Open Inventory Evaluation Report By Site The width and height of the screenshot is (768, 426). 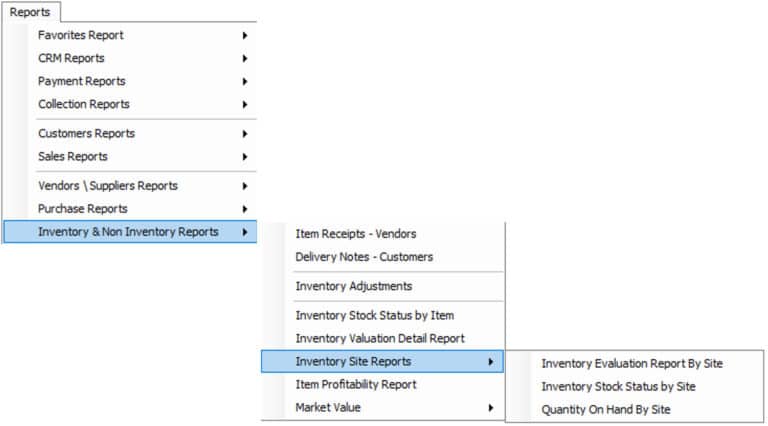pos(631,363)
